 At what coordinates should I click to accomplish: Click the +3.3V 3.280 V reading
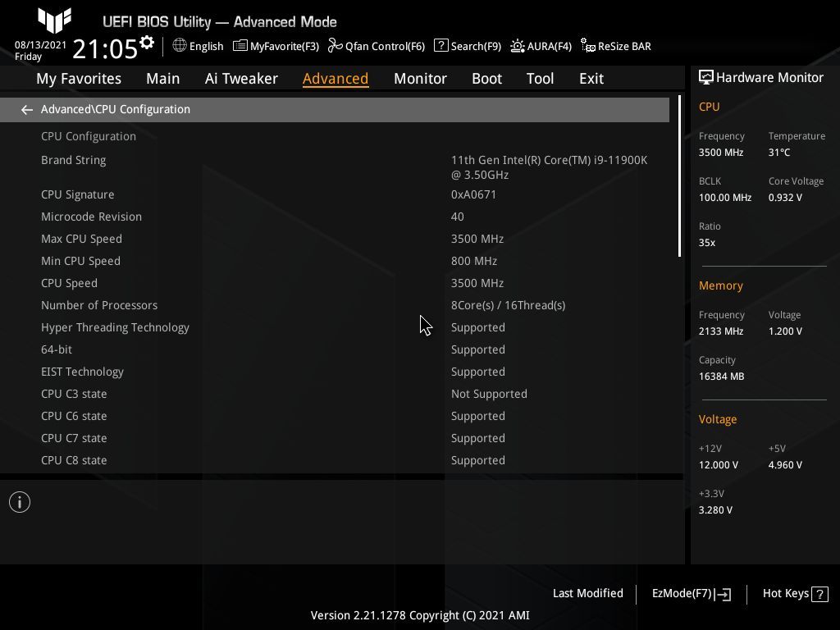[715, 510]
